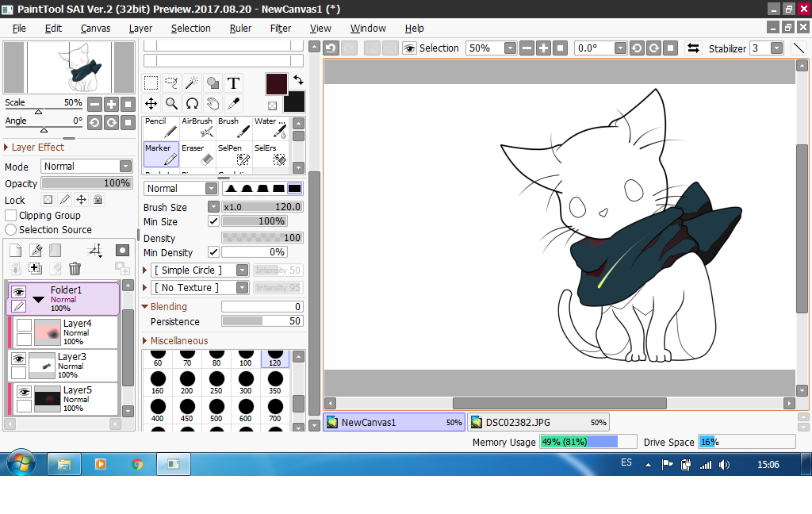Viewport: 812px width, 514px height.
Task: Click the delete layer trash icon
Action: [x=75, y=268]
